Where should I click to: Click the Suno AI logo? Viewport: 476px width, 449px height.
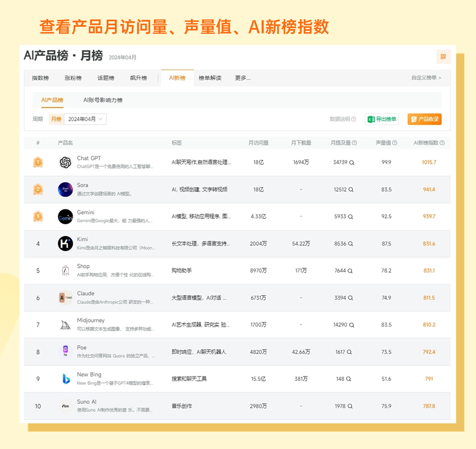point(65,406)
